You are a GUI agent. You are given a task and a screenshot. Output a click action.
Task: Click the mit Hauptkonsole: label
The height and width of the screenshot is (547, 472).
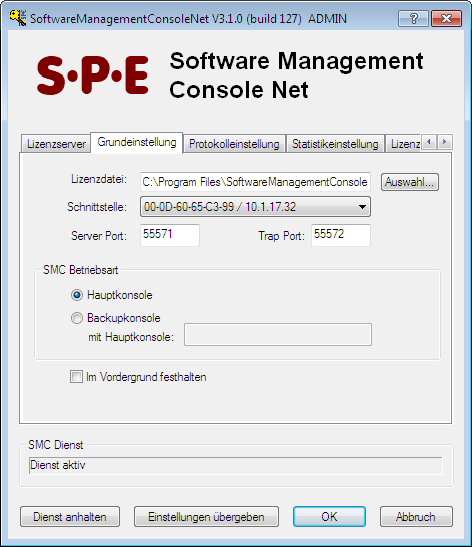pos(131,337)
